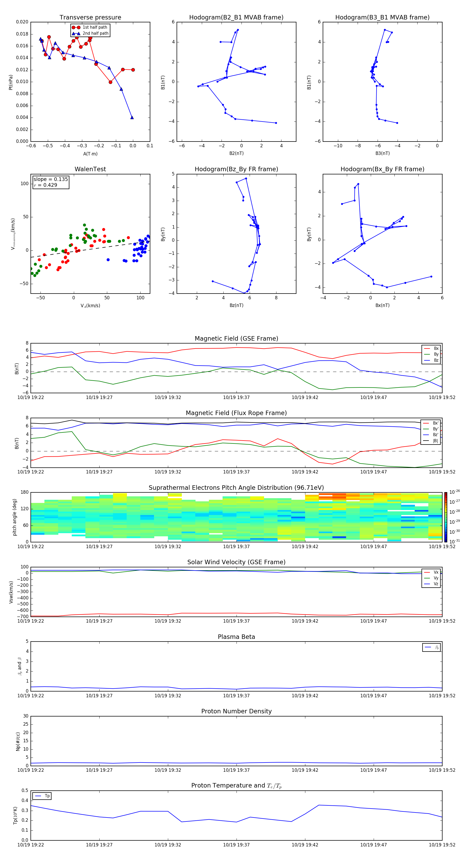Screen dimensions: 473x868
Task: Click the Tp legend entry in temperature plot
Action: coord(42,796)
